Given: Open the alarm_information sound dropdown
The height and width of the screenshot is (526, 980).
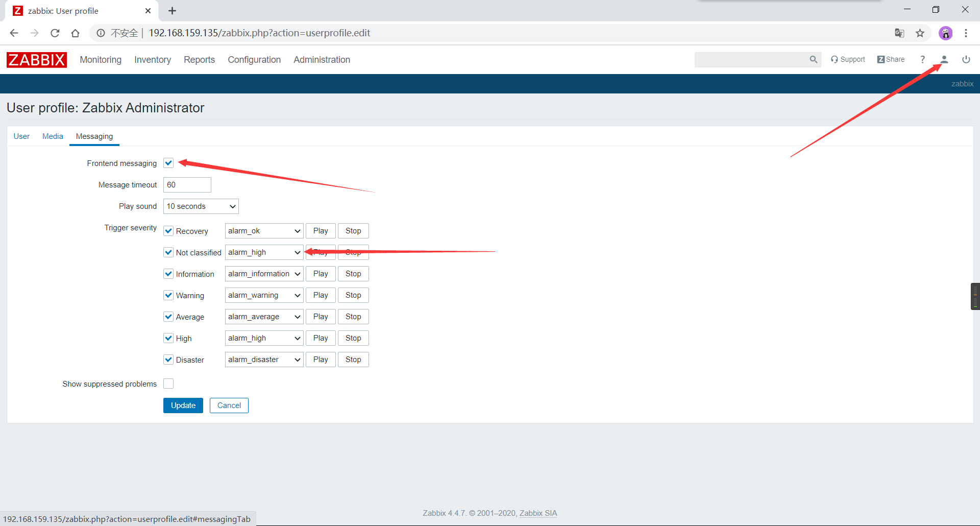Looking at the screenshot, I should point(264,274).
